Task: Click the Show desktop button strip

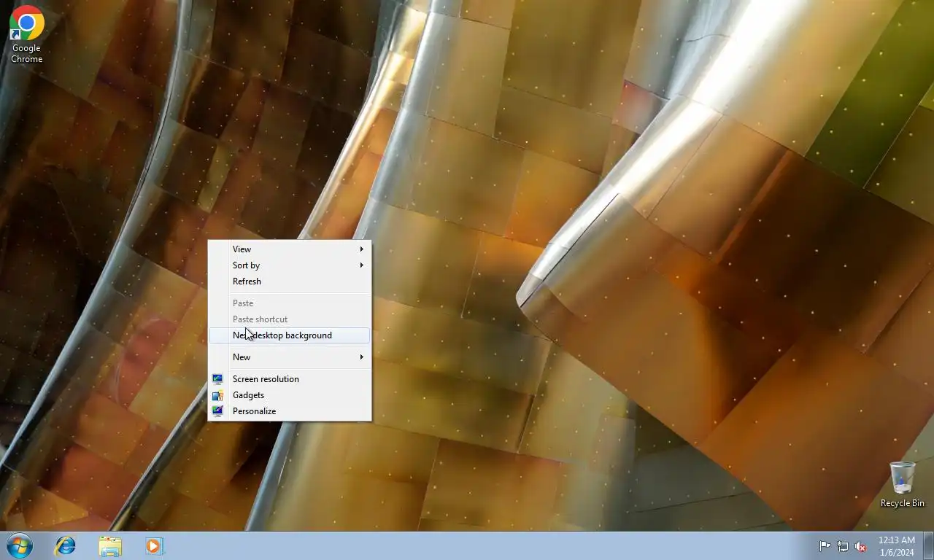Action: (x=929, y=545)
